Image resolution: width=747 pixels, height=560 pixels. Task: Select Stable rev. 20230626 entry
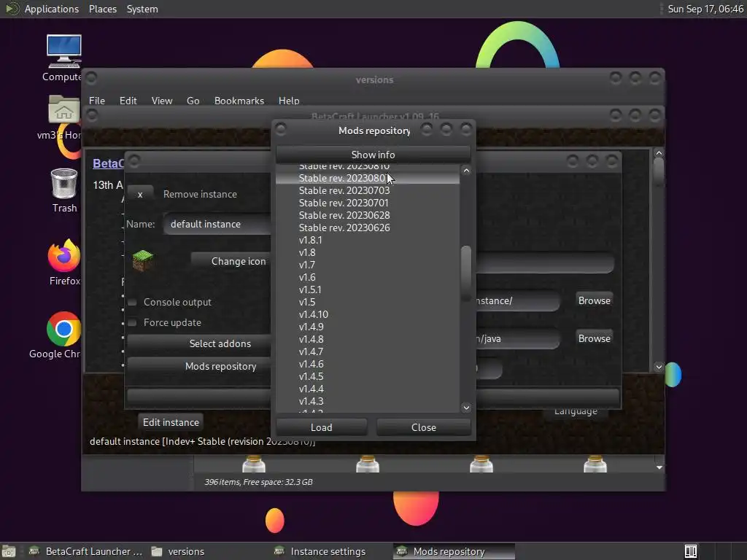point(368,227)
